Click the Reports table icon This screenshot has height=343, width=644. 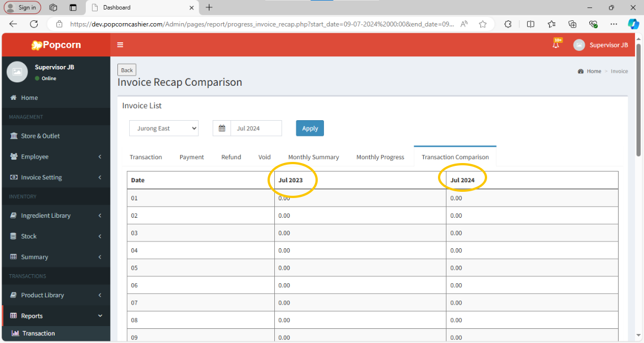14,315
